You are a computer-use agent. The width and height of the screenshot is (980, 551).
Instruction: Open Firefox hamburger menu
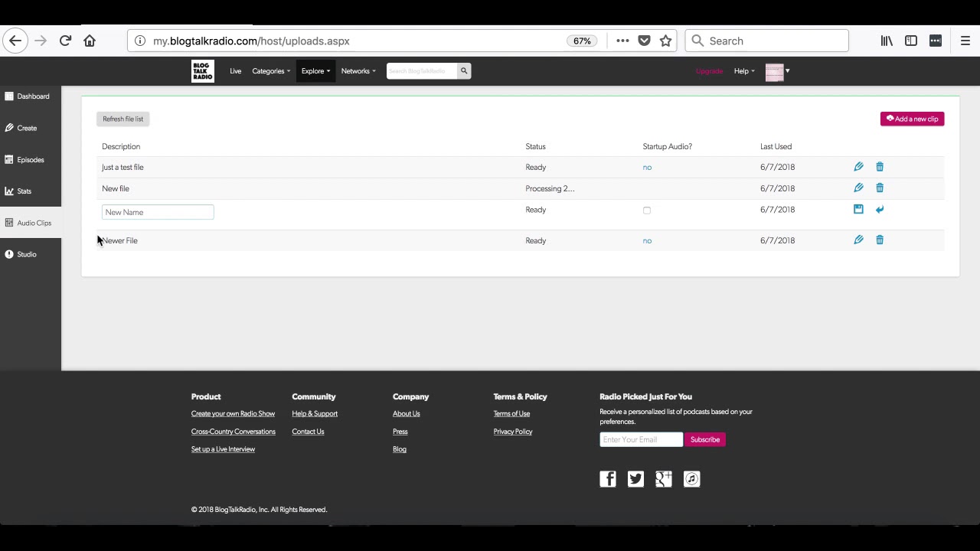click(965, 41)
